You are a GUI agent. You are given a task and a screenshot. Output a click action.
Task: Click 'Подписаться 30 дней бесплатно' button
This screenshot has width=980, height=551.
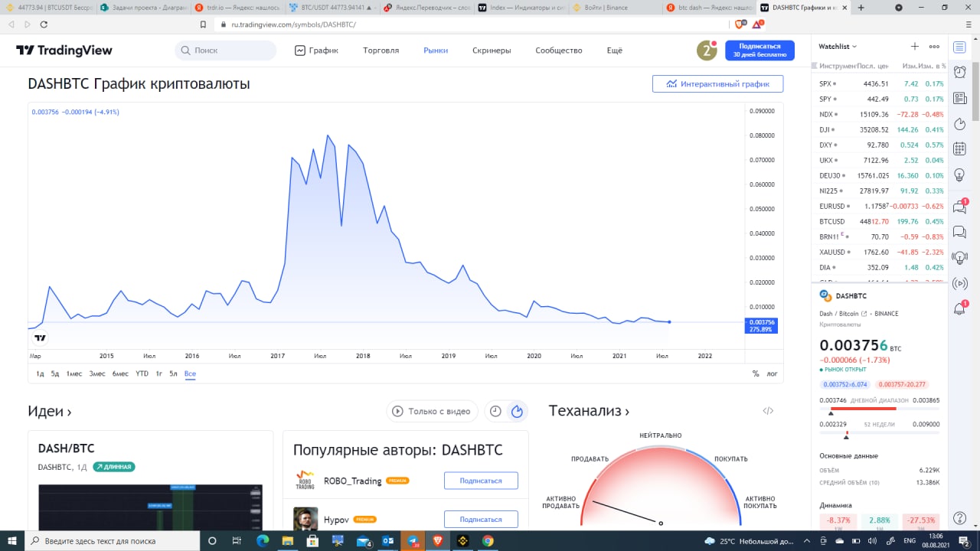759,51
